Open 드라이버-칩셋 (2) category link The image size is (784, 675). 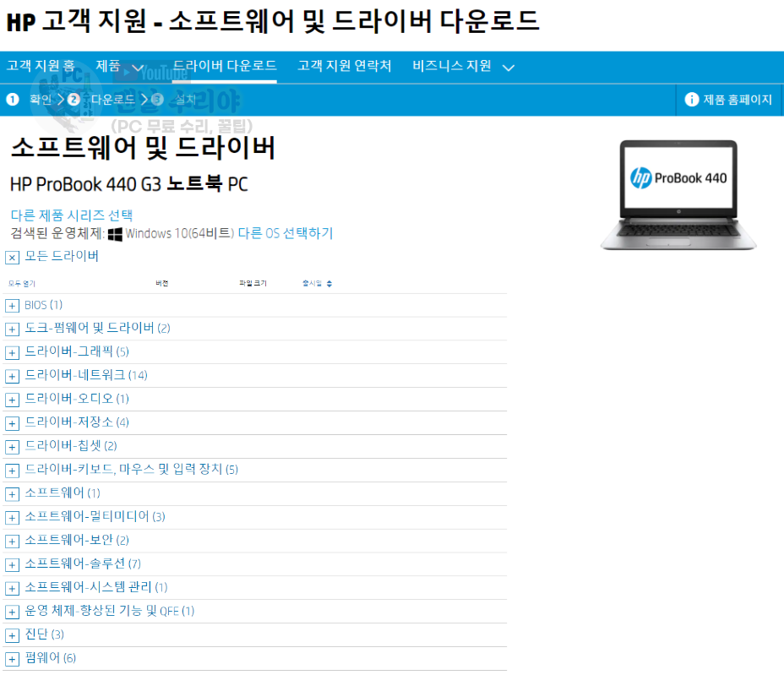pyautogui.click(x=71, y=445)
